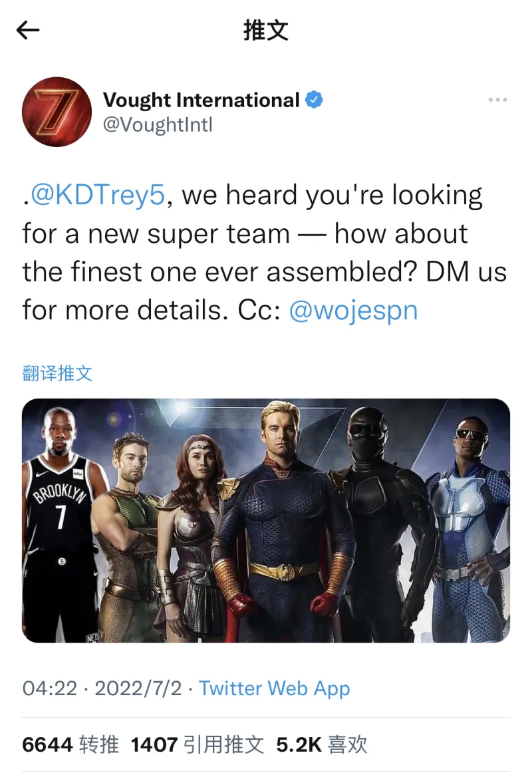532x773 pixels.
Task: View the 6644 转推 retweets list
Action: click(70, 744)
